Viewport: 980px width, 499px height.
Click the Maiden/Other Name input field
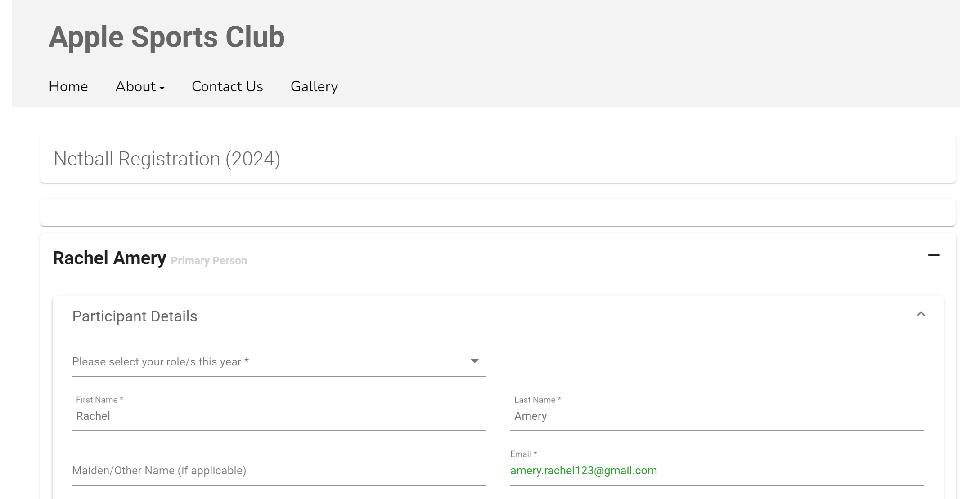coord(279,471)
